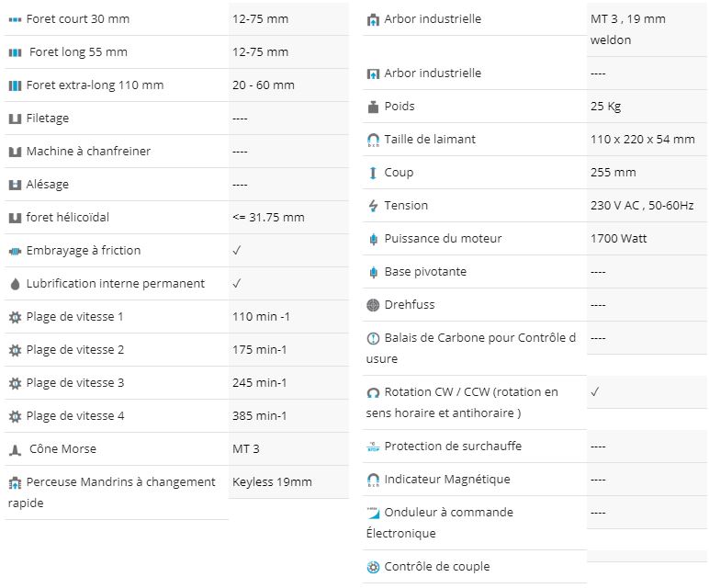
Task: Click the Rotation CW / CCW checkmark
Action: [x=595, y=391]
